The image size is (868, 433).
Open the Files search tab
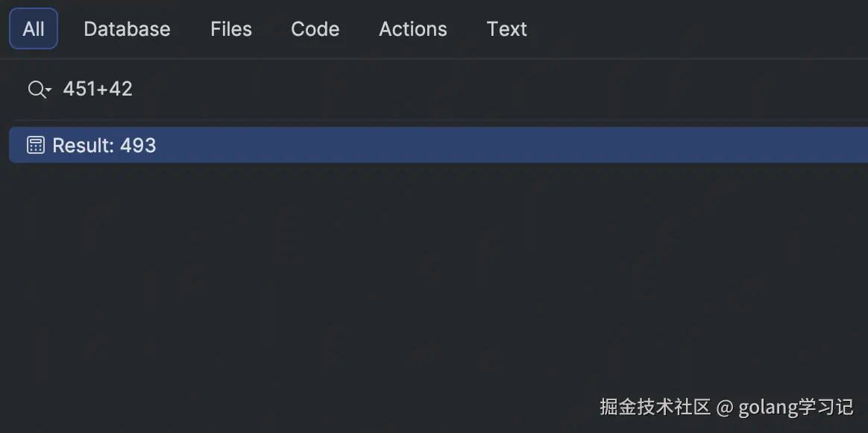(231, 29)
